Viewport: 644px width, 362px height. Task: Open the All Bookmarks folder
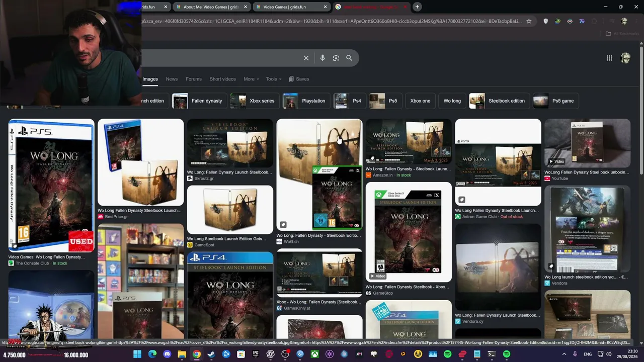(622, 34)
